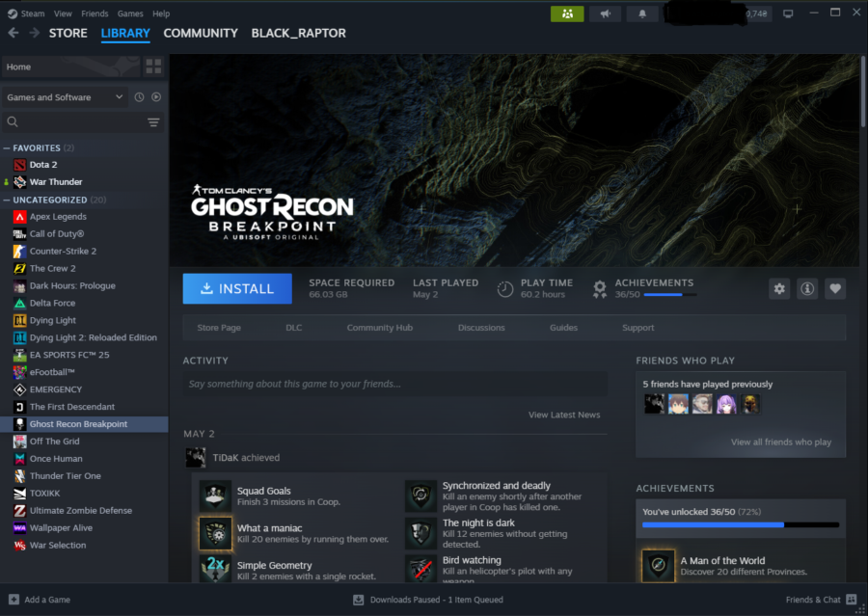This screenshot has width=868, height=616.
Task: Click the blue Install button
Action: (x=236, y=288)
